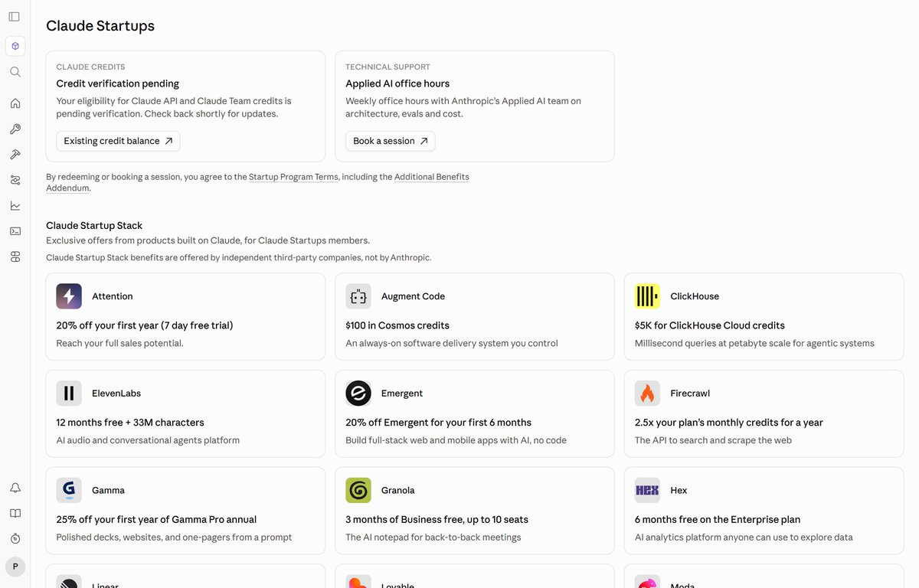
Task: Click 'CLAUDE CREDITS' label
Action: (90, 67)
